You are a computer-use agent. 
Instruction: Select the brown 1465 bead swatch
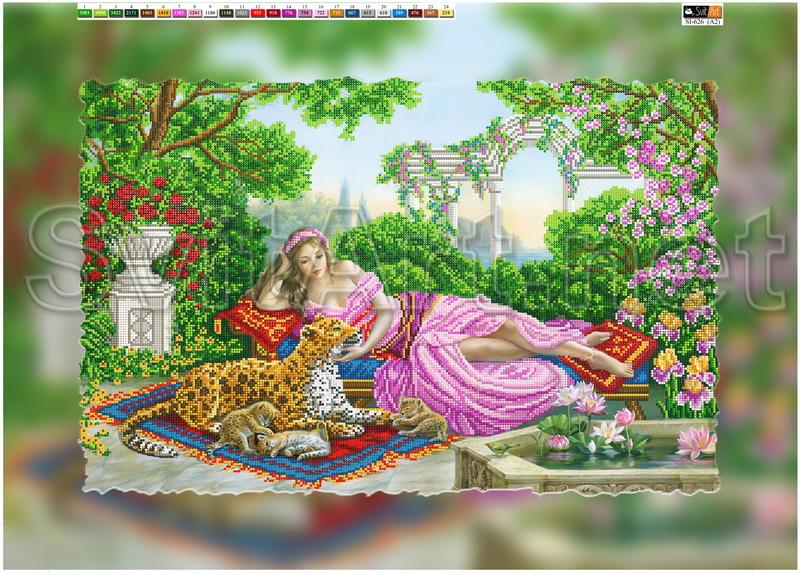click(x=148, y=14)
